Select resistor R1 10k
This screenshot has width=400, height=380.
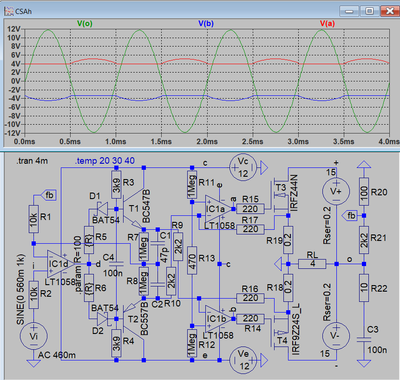point(33,219)
